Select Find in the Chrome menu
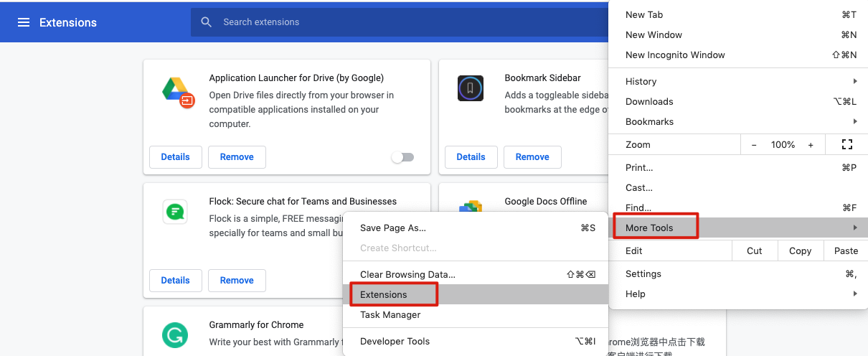The width and height of the screenshot is (868, 356). (738, 207)
